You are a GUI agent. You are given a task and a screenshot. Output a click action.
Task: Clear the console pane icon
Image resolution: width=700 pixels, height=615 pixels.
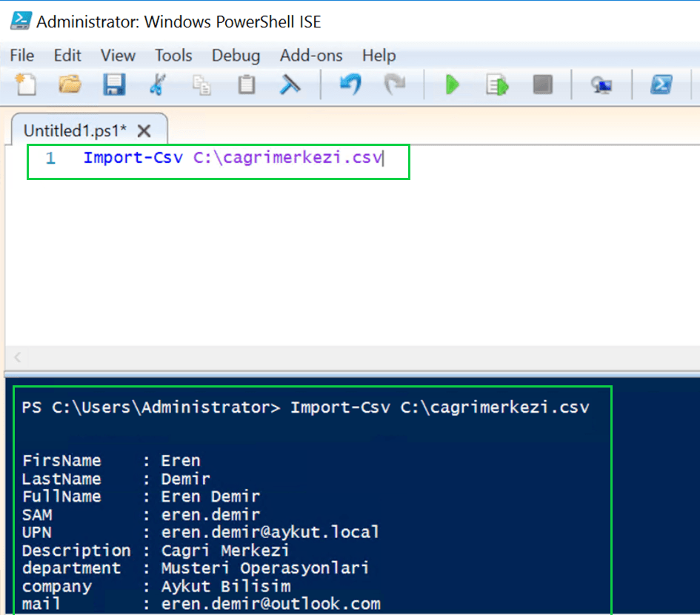click(x=290, y=84)
